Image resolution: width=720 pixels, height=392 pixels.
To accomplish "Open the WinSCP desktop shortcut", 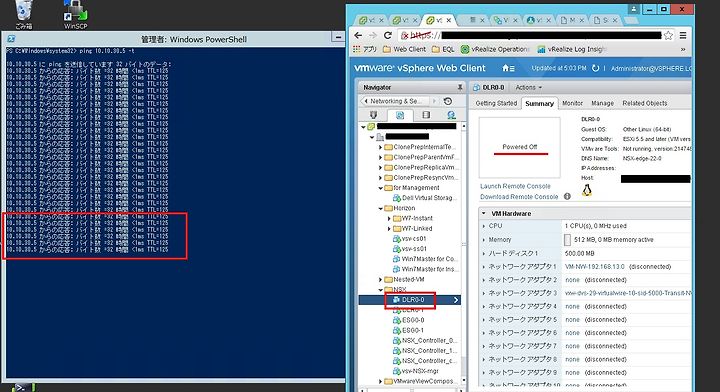I will [75, 14].
